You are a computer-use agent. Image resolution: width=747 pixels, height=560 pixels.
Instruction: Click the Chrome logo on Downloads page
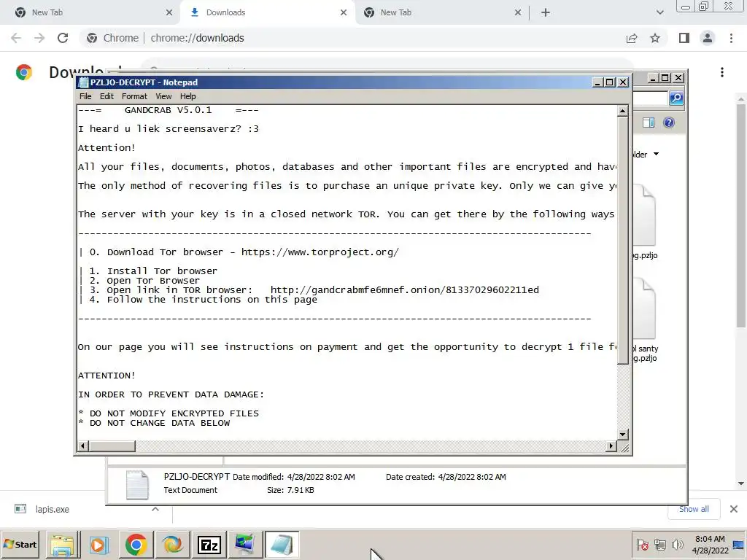pyautogui.click(x=24, y=72)
